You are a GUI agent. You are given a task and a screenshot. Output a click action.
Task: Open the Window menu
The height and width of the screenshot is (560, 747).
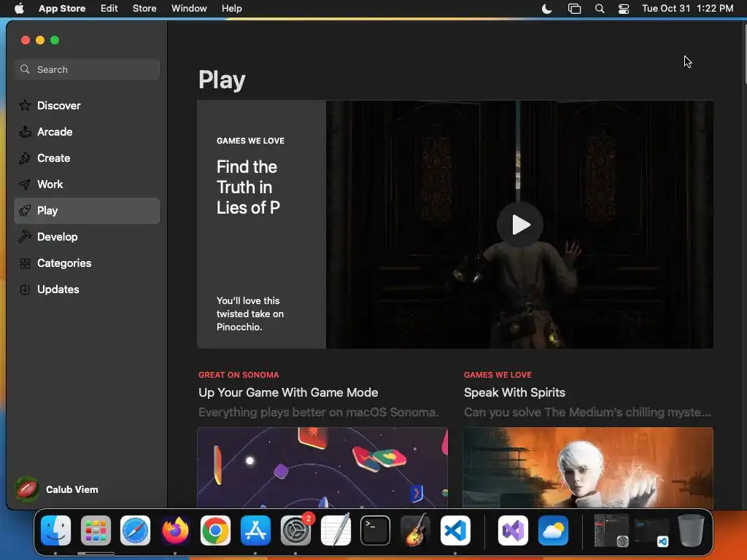point(189,8)
